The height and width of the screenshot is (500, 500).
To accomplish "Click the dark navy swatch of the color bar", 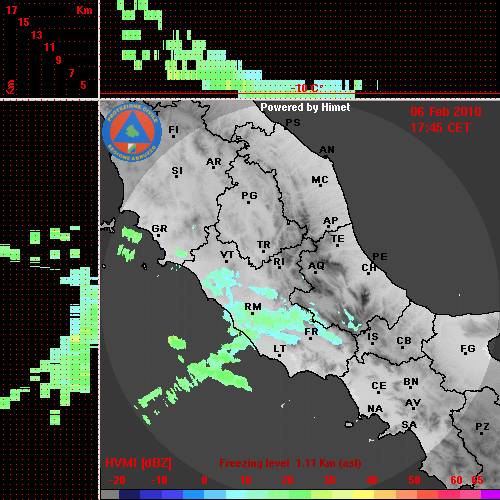I will (x=129, y=495).
